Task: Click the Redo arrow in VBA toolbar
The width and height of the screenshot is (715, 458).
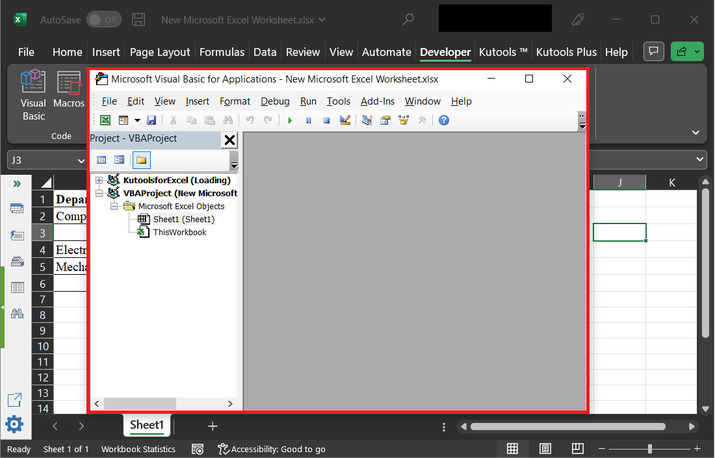Action: (x=268, y=120)
